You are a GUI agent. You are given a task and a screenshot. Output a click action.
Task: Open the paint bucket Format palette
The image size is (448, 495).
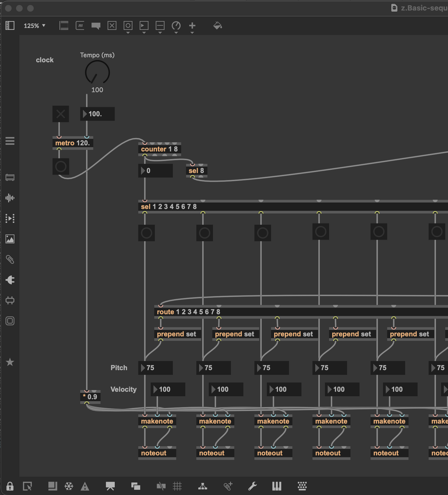click(x=218, y=25)
